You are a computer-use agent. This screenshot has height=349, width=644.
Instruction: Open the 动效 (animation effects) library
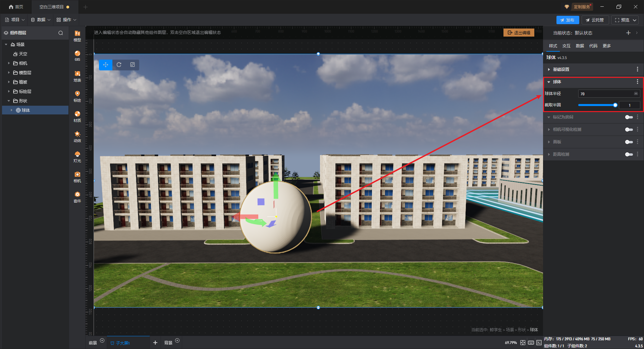tap(77, 137)
